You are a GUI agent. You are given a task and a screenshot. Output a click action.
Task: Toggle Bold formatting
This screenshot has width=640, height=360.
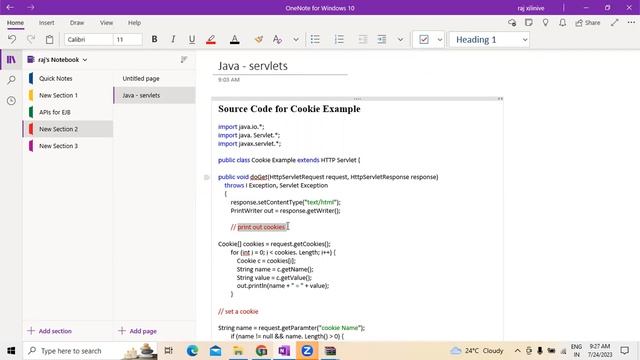[x=154, y=40]
